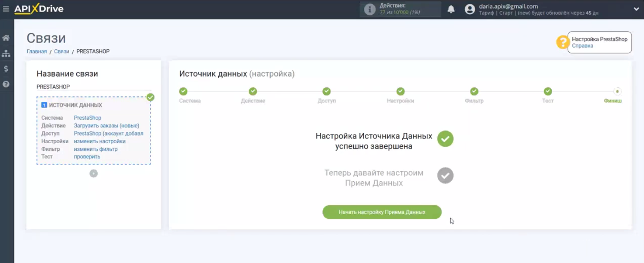This screenshot has height=263, width=644.
Task: Click the green check on data source block
Action: click(x=151, y=97)
